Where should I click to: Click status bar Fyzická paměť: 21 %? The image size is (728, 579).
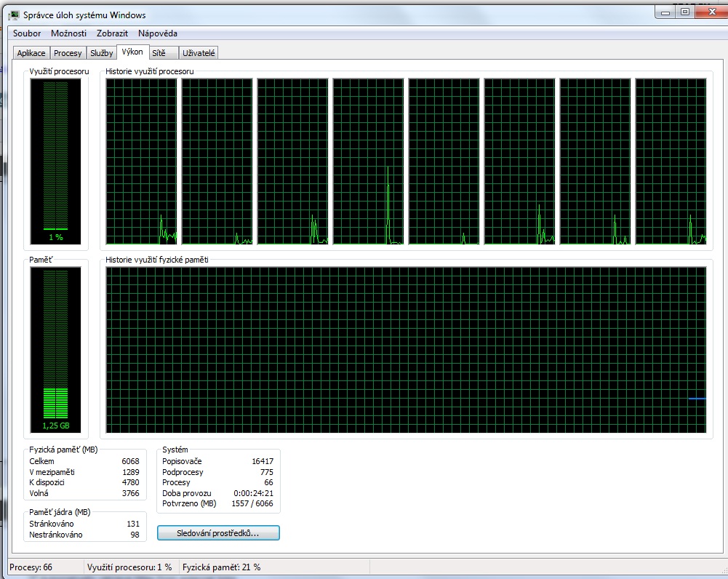222,567
